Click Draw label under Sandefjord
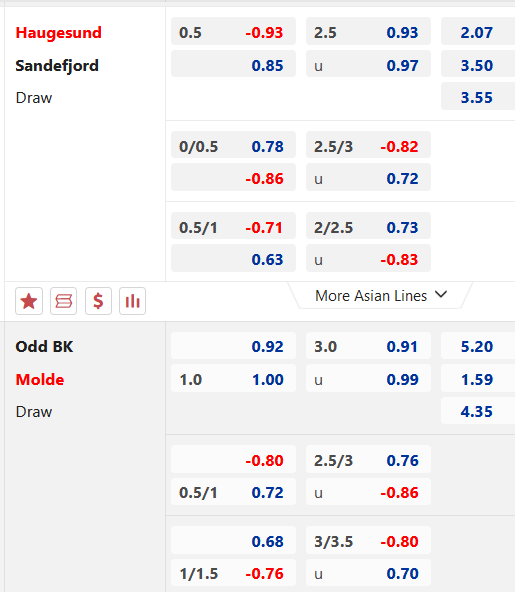 point(34,98)
